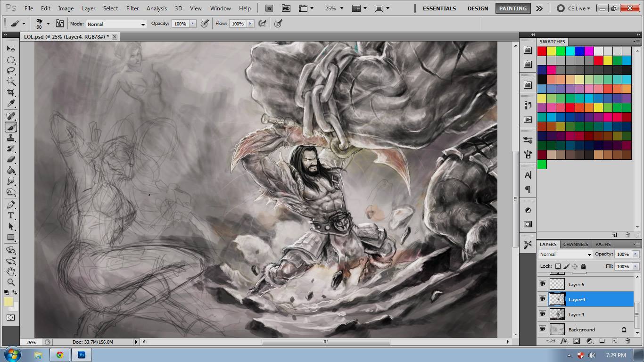Open the brush Mode dropdown
This screenshot has height=362, width=644.
coord(116,24)
